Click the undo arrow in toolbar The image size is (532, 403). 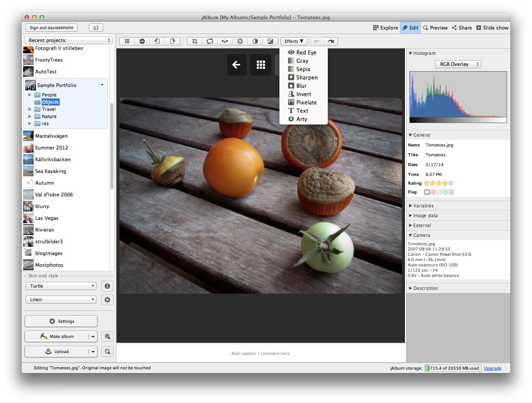tap(317, 41)
